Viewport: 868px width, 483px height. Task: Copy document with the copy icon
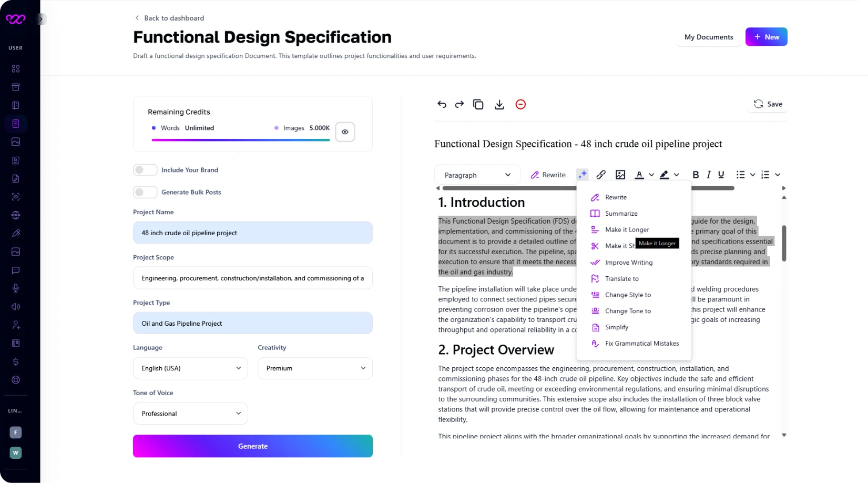click(x=478, y=104)
